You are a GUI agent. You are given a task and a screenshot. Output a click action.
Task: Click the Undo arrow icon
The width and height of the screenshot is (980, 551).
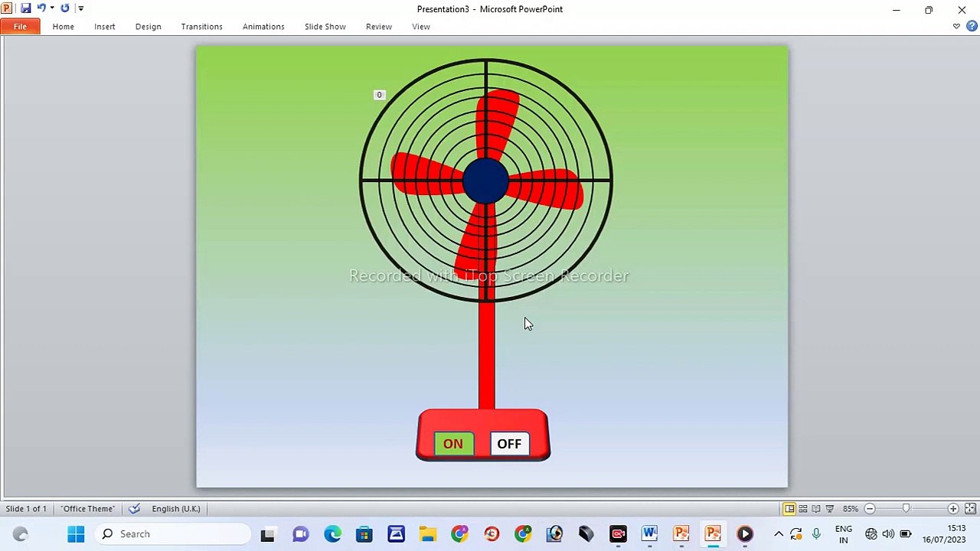coord(41,8)
